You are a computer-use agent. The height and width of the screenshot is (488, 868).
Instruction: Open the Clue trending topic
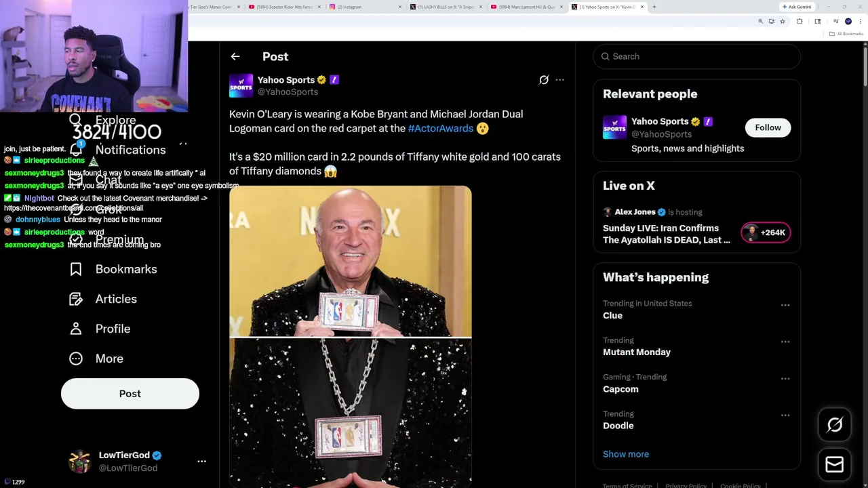612,315
